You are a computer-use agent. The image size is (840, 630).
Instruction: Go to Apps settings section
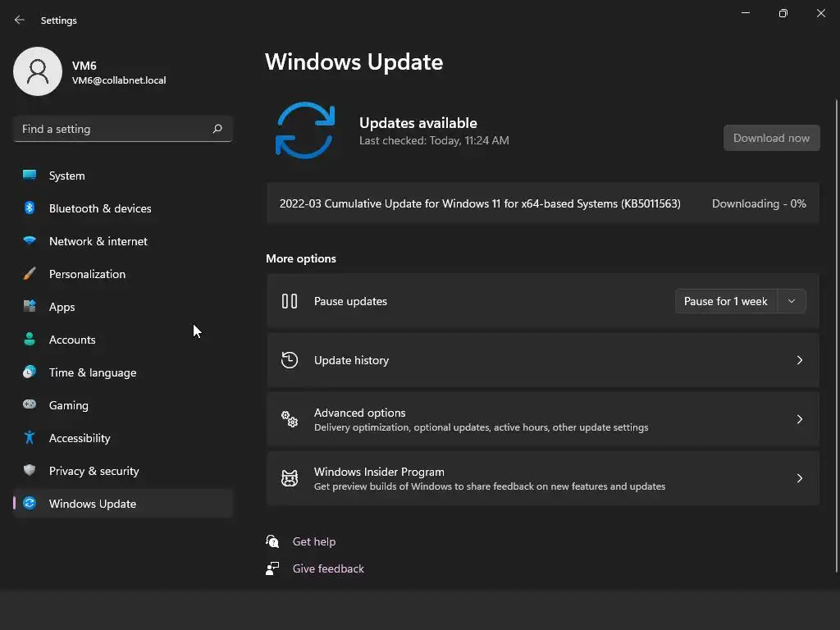pyautogui.click(x=62, y=307)
